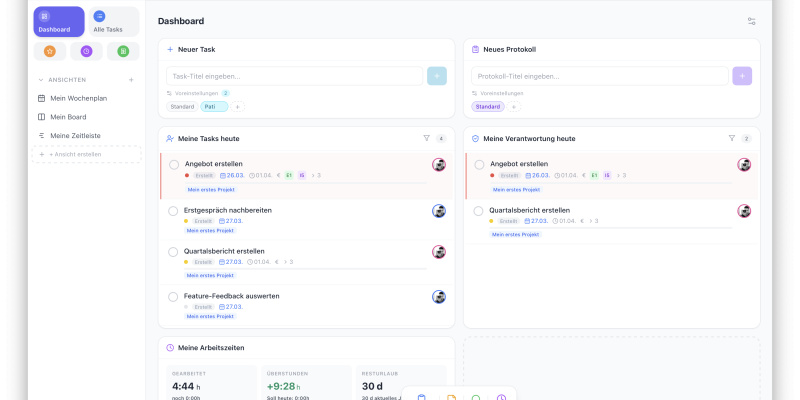Add a new preset under Neuer Task
Viewport: 800px width, 400px height.
238,107
